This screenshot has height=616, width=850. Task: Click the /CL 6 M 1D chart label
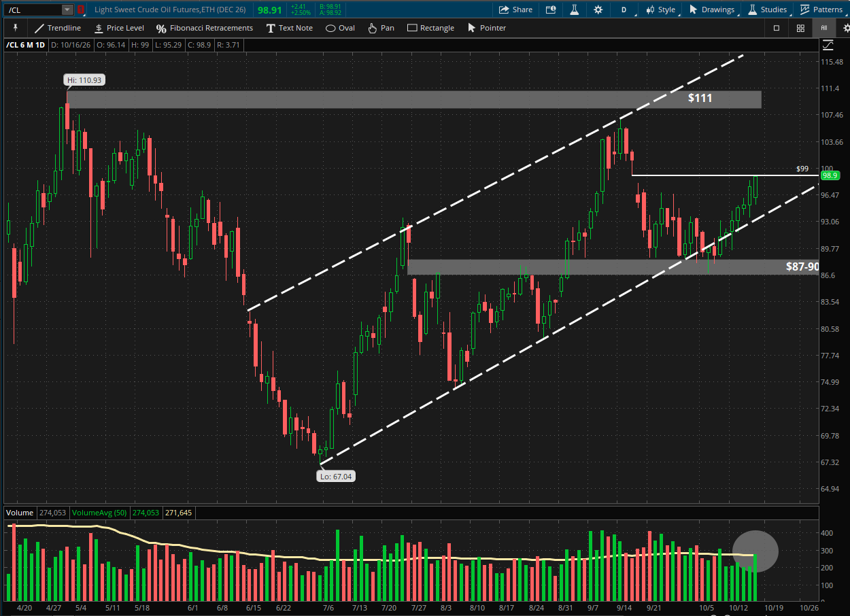coord(25,45)
